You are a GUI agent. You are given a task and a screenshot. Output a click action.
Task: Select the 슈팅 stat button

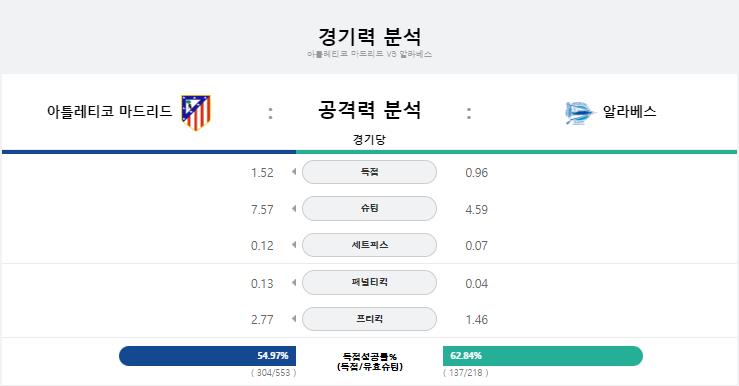click(x=369, y=208)
